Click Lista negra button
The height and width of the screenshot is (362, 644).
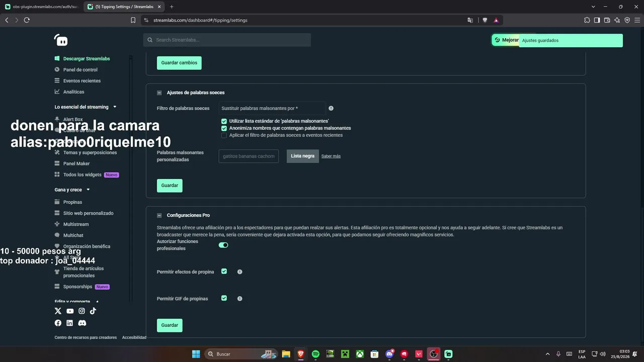tap(303, 156)
